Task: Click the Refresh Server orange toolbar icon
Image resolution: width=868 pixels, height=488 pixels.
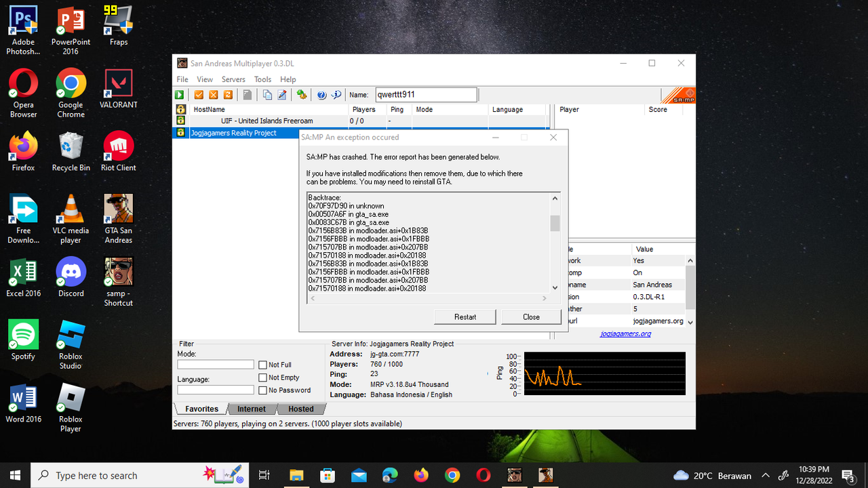Action: [228, 96]
